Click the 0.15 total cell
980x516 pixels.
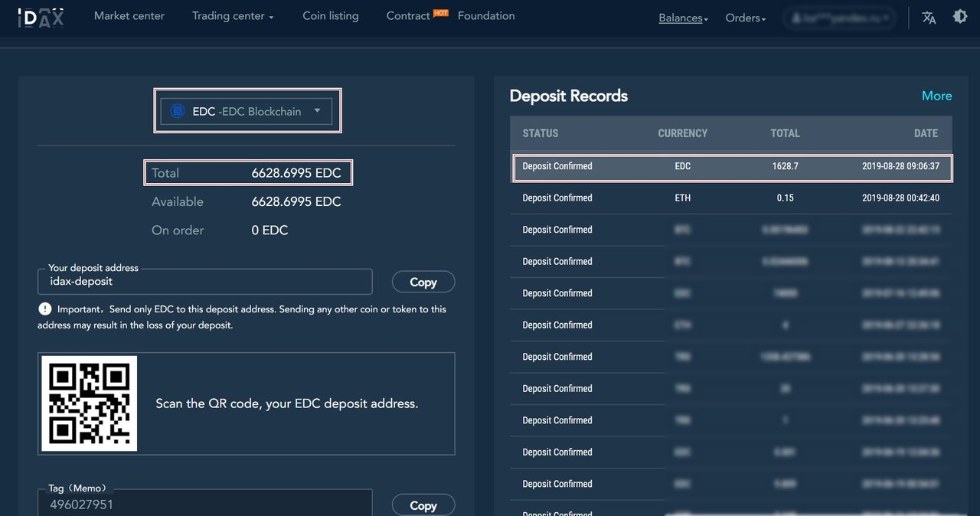point(785,198)
